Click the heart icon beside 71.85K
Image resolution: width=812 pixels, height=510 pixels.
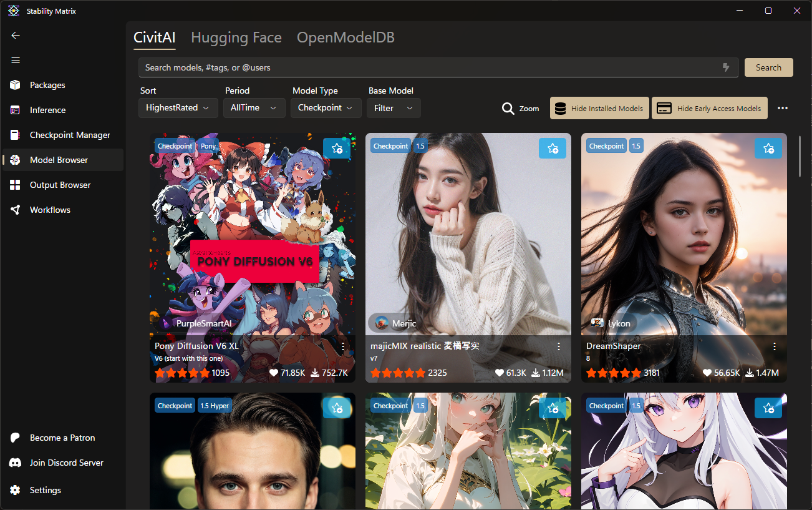click(x=273, y=373)
